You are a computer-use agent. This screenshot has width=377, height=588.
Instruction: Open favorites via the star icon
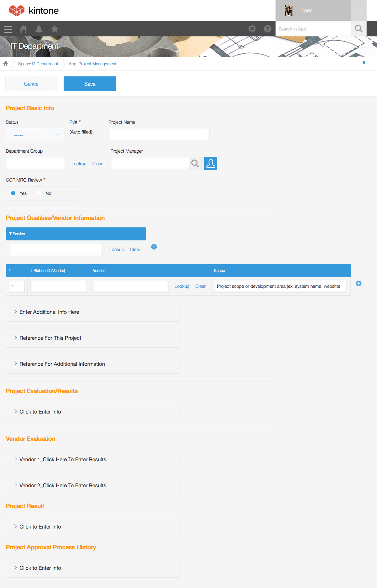click(x=55, y=29)
